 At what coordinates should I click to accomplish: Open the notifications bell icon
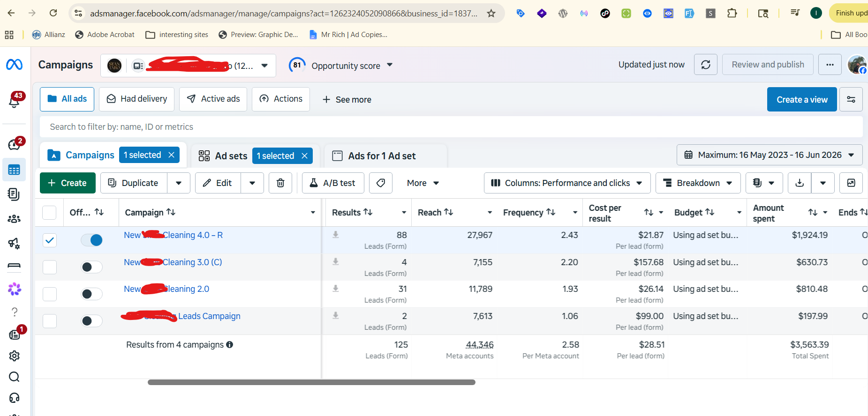click(x=15, y=101)
